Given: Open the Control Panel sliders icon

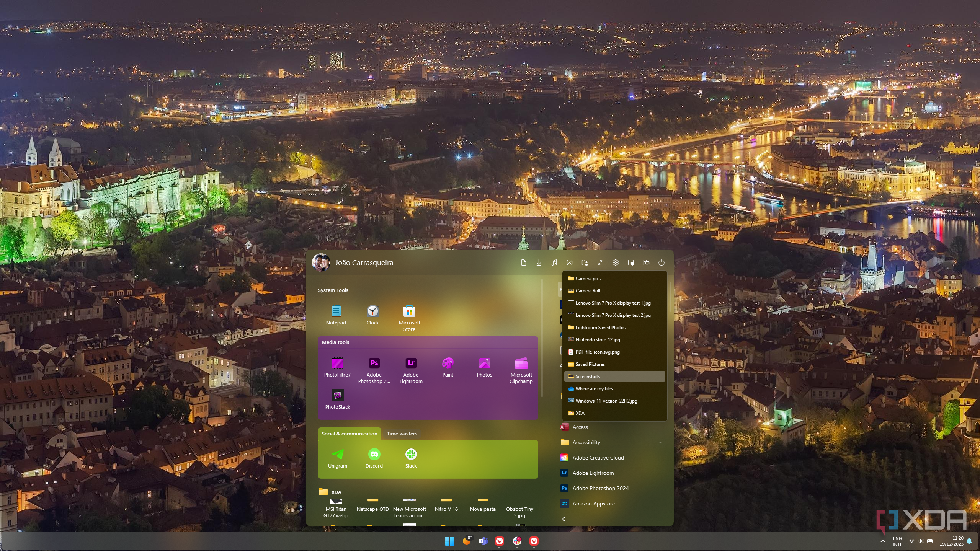Looking at the screenshot, I should point(600,262).
